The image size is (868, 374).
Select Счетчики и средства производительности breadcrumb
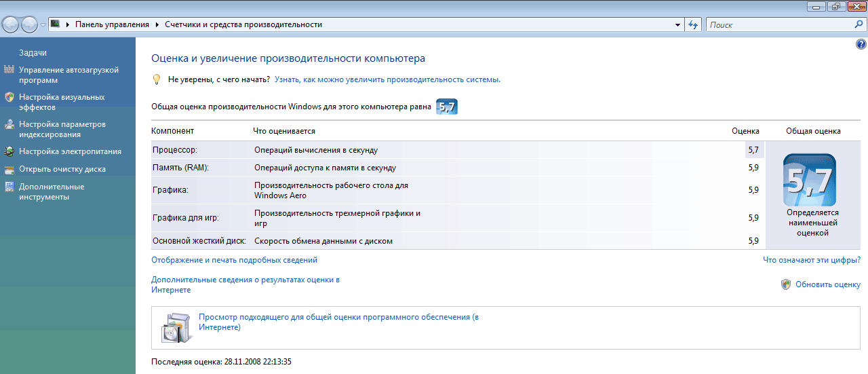(x=243, y=24)
